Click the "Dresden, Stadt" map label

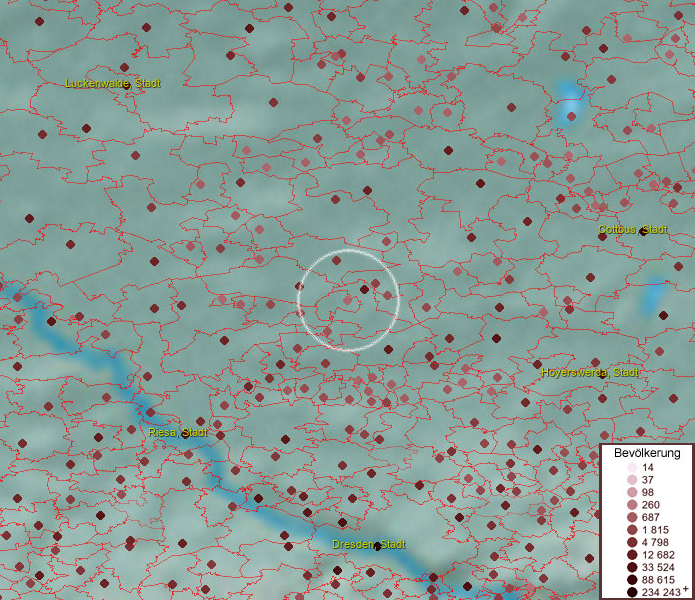(369, 545)
